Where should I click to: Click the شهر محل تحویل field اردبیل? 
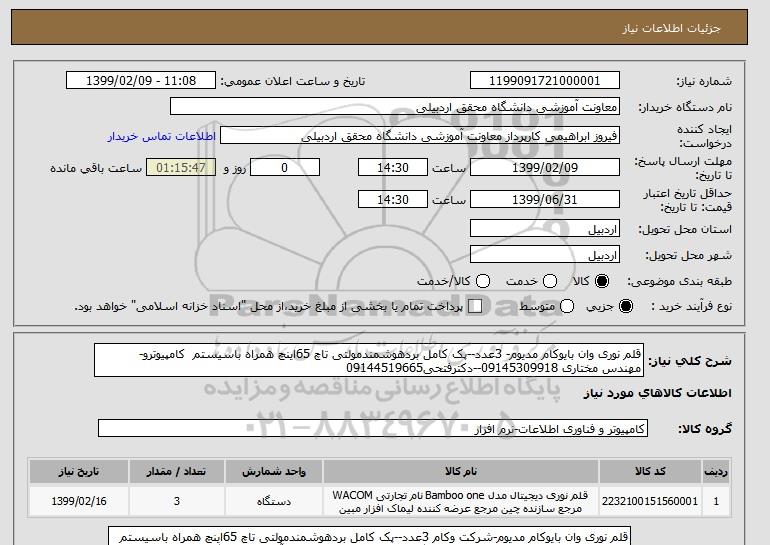(545, 255)
